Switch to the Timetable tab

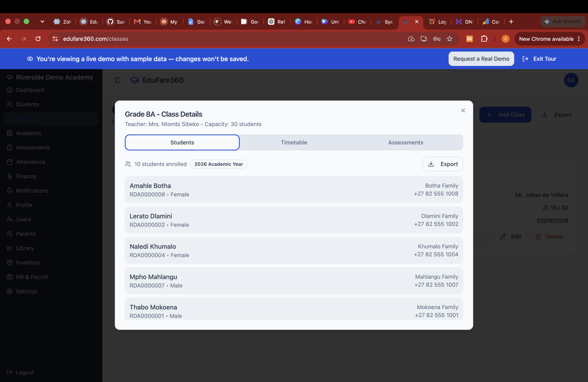[x=294, y=142]
